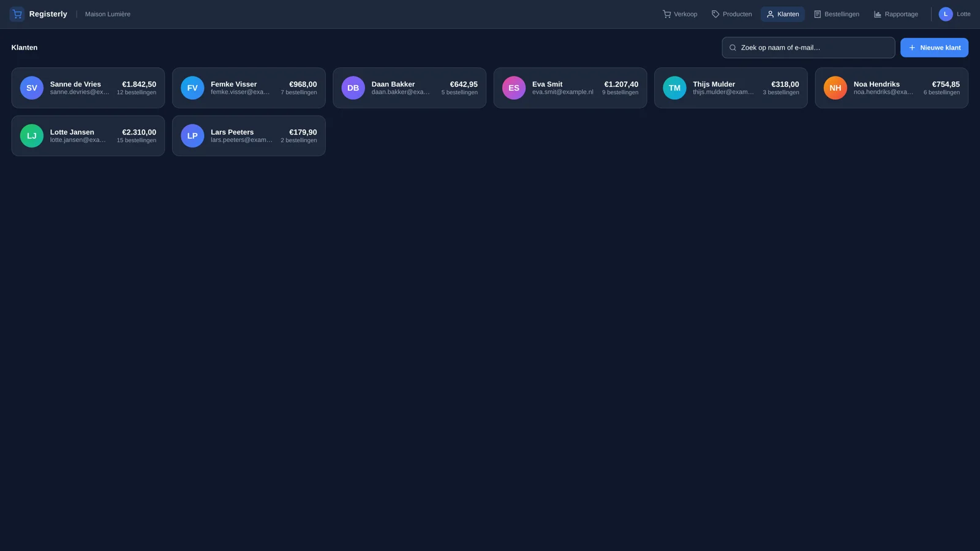This screenshot has width=980, height=551.
Task: View the Rapportage charts section
Action: click(895, 14)
